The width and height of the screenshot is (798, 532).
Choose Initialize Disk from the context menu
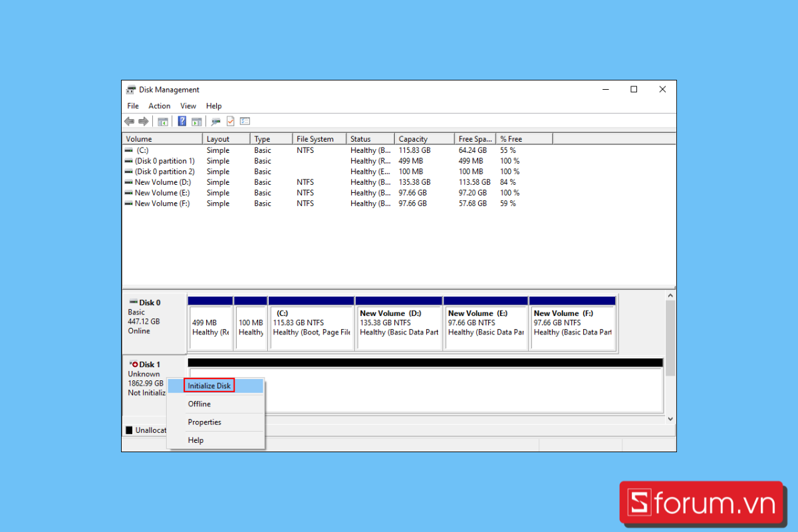coord(216,386)
